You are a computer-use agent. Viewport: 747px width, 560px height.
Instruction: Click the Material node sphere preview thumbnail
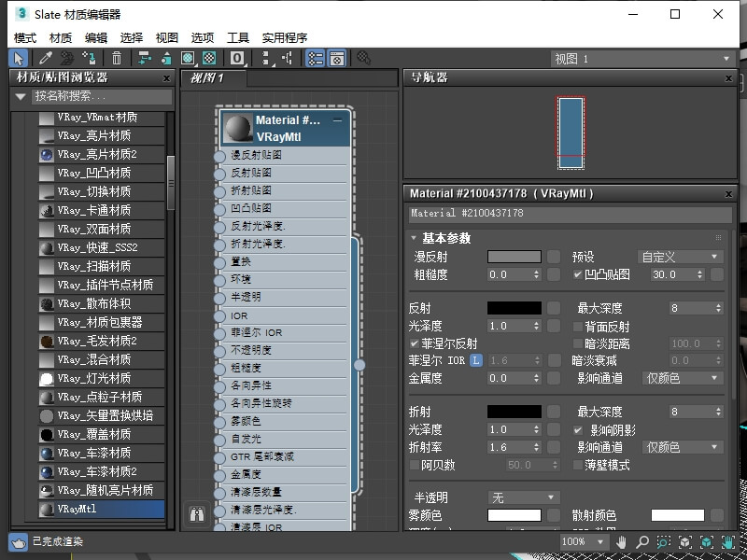point(238,129)
